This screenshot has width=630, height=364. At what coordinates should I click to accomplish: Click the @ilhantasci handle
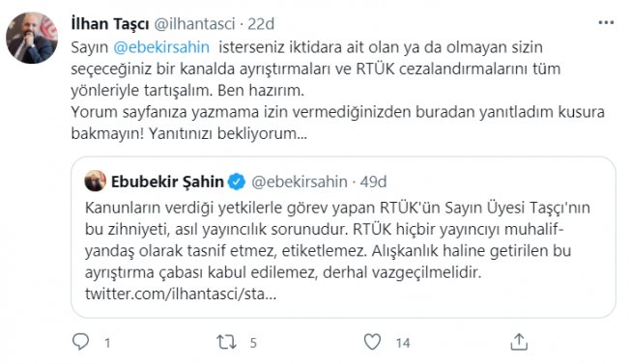(194, 24)
